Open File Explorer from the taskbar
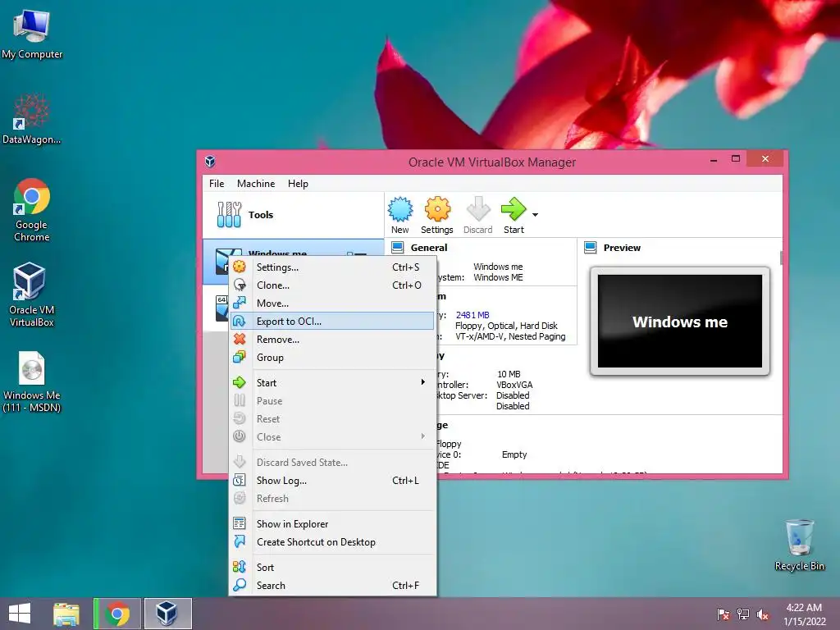The image size is (840, 630). click(x=66, y=614)
